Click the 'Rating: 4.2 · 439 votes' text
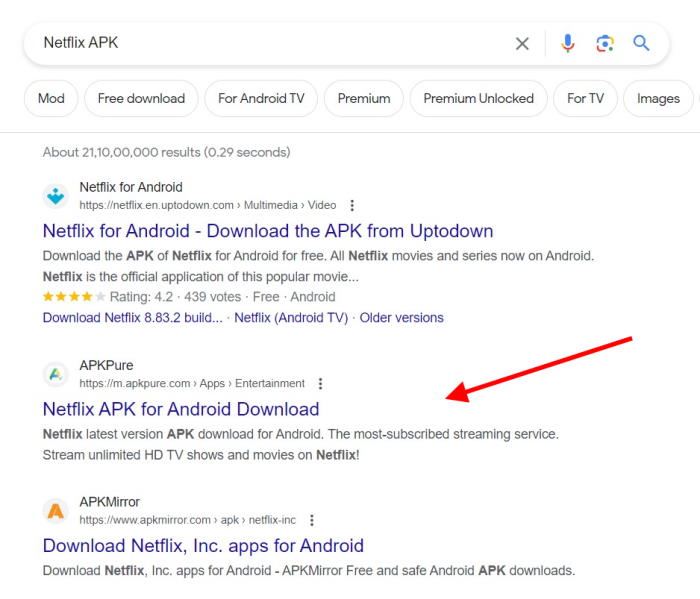The image size is (700, 599). tap(175, 297)
